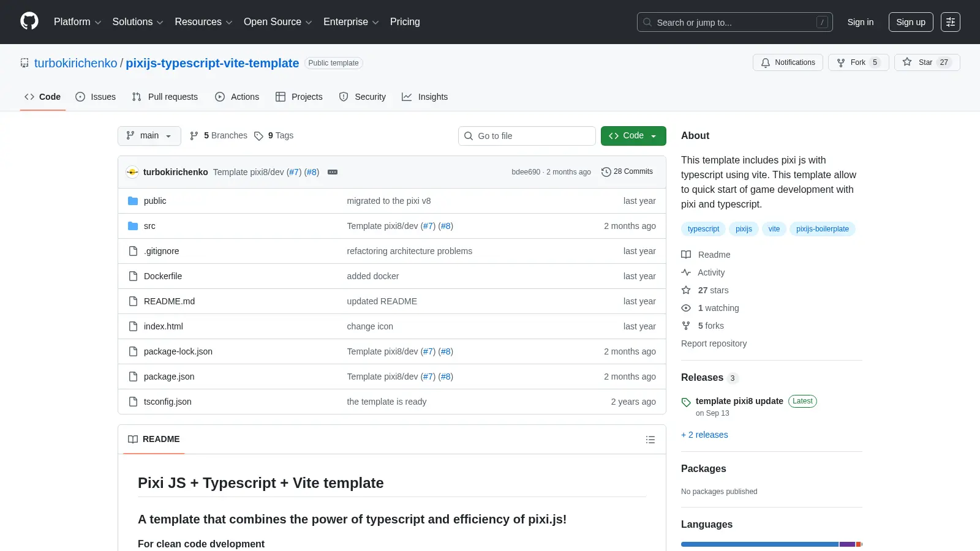The height and width of the screenshot is (551, 980).
Task: Open pull request #8 in commit header
Action: (312, 172)
